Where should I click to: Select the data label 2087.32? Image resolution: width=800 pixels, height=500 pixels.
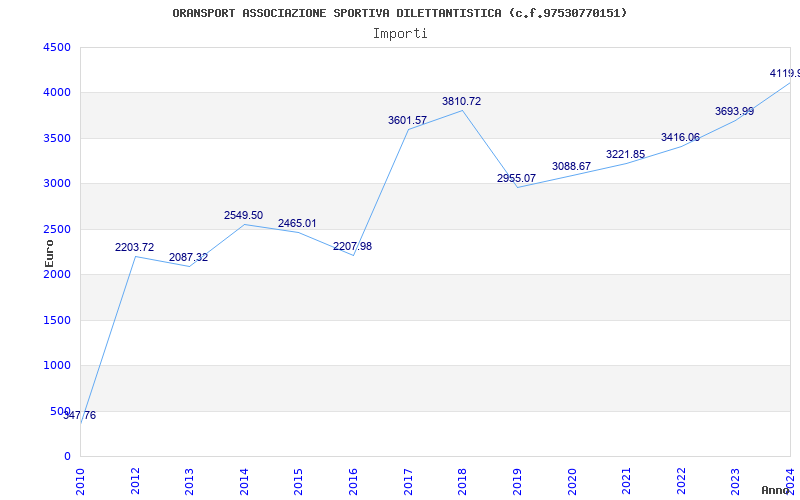point(189,257)
